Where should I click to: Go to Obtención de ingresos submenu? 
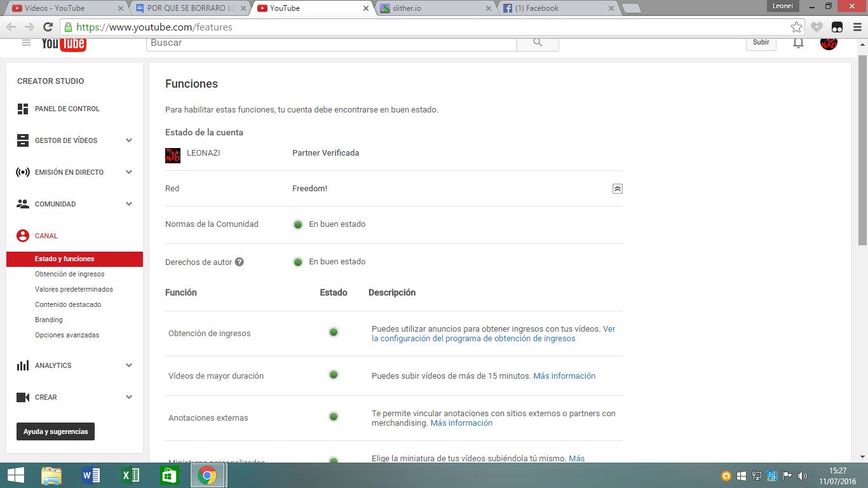[x=70, y=274]
